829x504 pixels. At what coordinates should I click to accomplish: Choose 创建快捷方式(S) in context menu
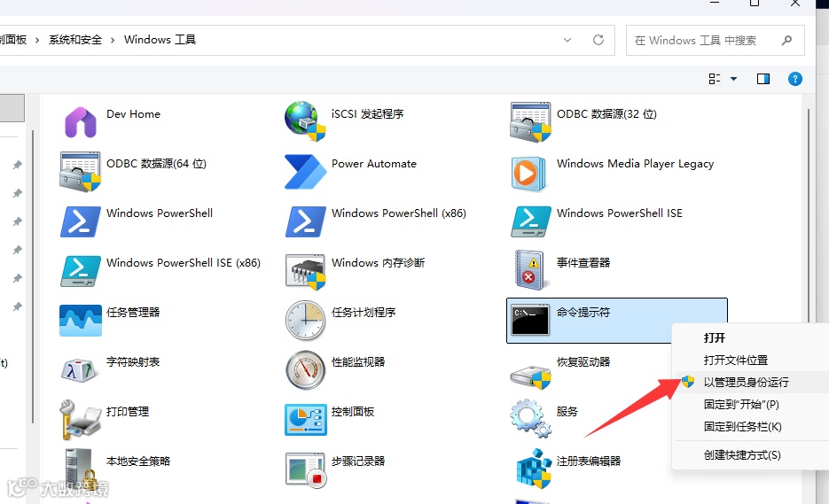click(x=742, y=455)
